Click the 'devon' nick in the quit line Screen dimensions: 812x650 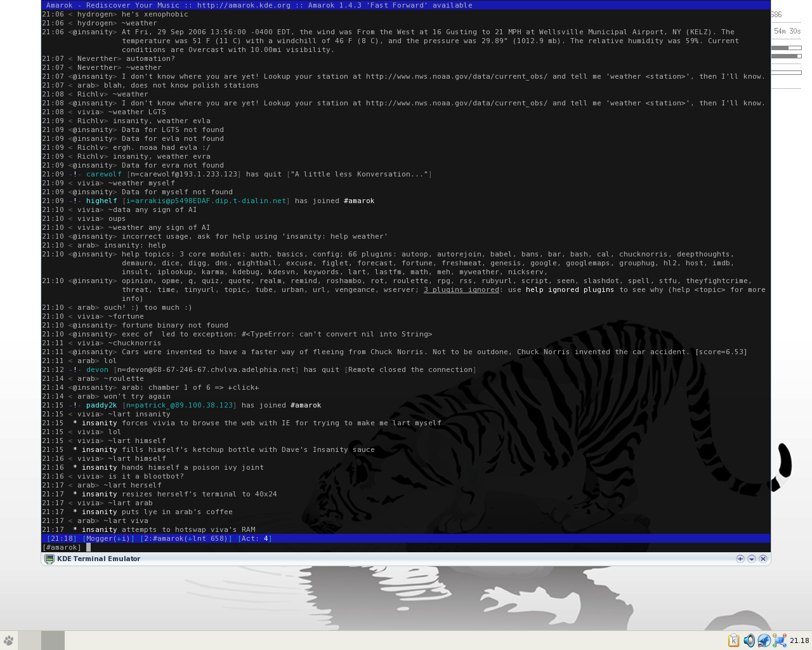[x=97, y=369]
